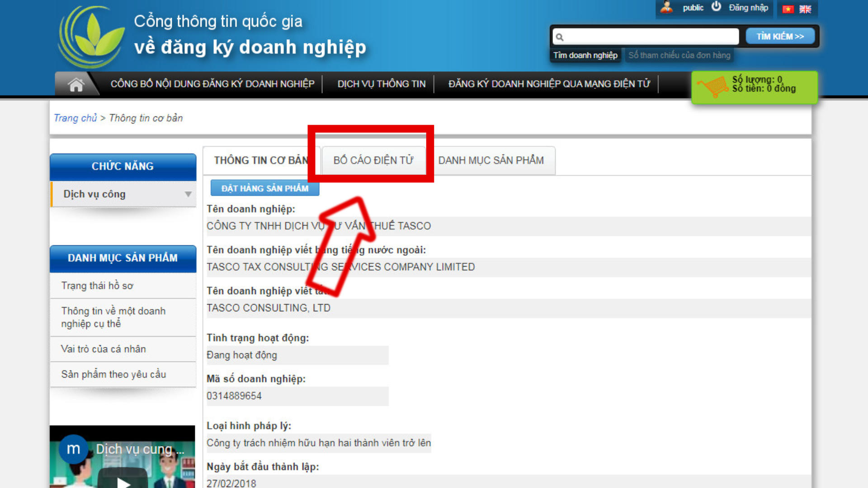Play the Dịch vụ cung video thumbnail
This screenshot has height=488, width=868.
123,481
